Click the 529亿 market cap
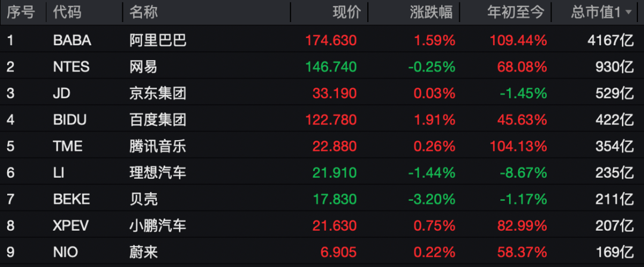The width and height of the screenshot is (644, 267). 614,93
